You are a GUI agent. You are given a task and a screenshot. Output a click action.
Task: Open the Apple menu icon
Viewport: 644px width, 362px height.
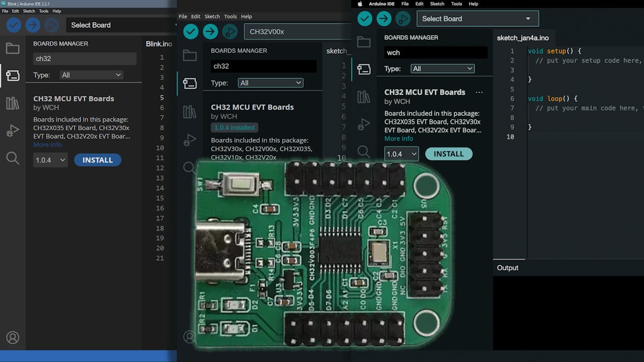(x=360, y=4)
